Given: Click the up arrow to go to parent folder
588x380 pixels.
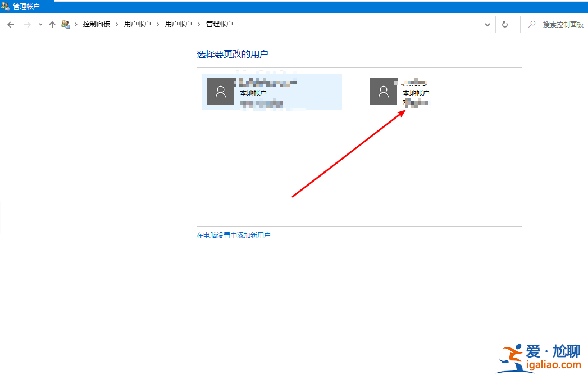Looking at the screenshot, I should [x=52, y=24].
